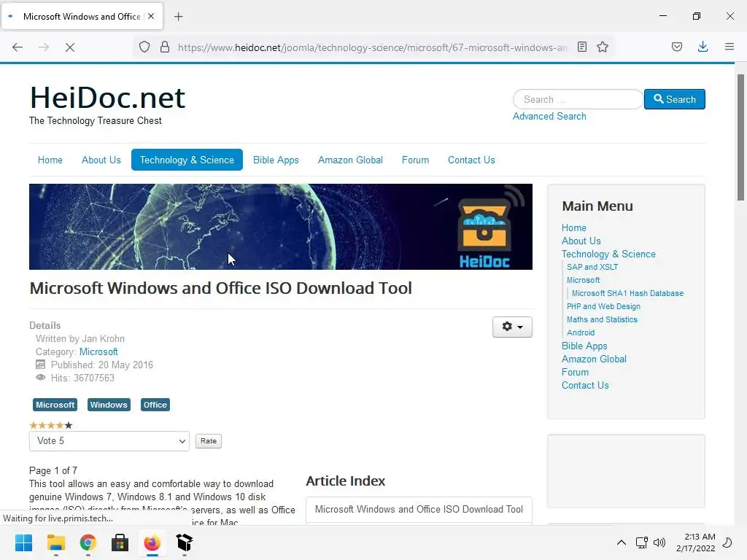Open Bible Apps in top navigation
This screenshot has width=747, height=560.
pyautogui.click(x=276, y=160)
